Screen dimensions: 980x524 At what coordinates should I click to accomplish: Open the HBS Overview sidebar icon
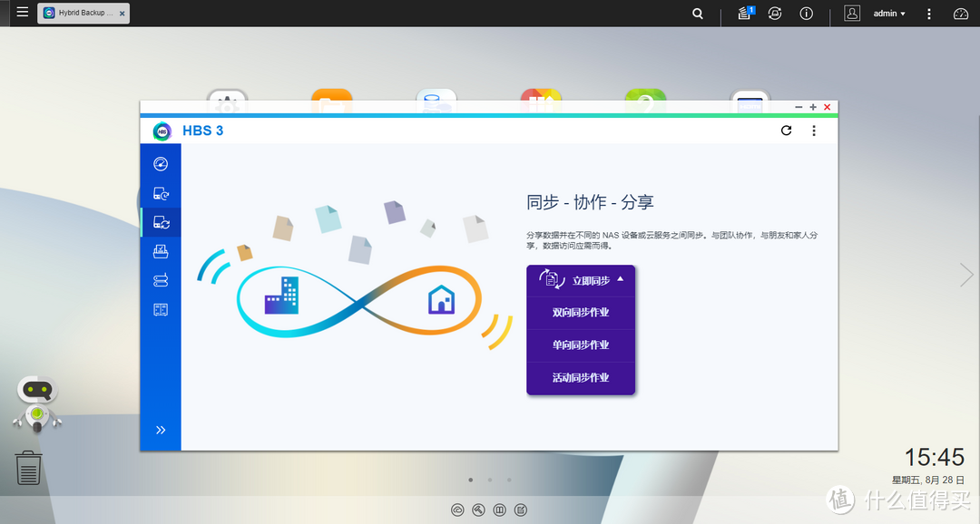tap(161, 163)
